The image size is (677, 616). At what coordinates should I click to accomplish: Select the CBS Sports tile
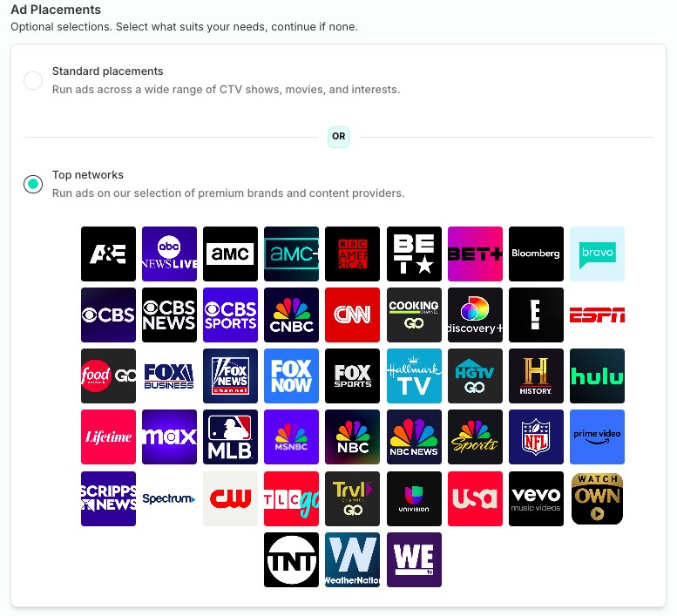click(x=231, y=315)
